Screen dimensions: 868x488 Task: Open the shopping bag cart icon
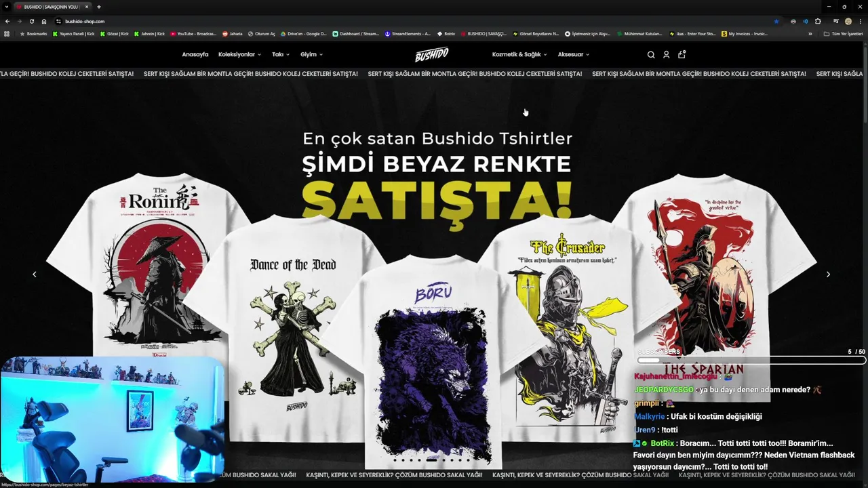[682, 54]
